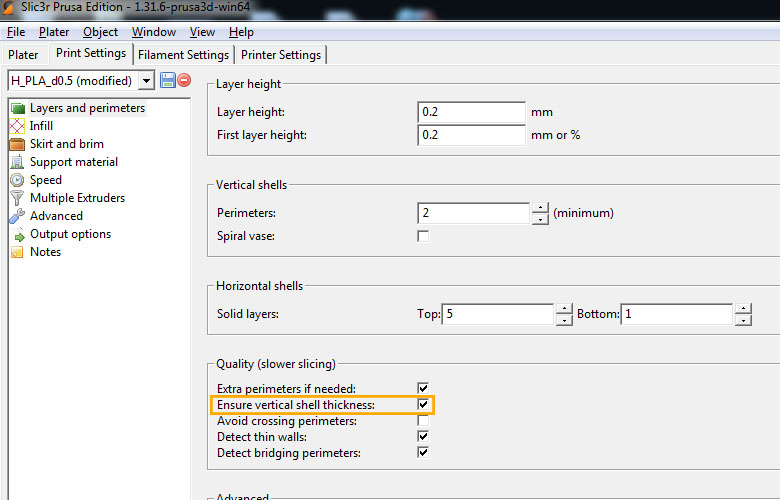
Task: Open Output options page
Action: tap(70, 234)
